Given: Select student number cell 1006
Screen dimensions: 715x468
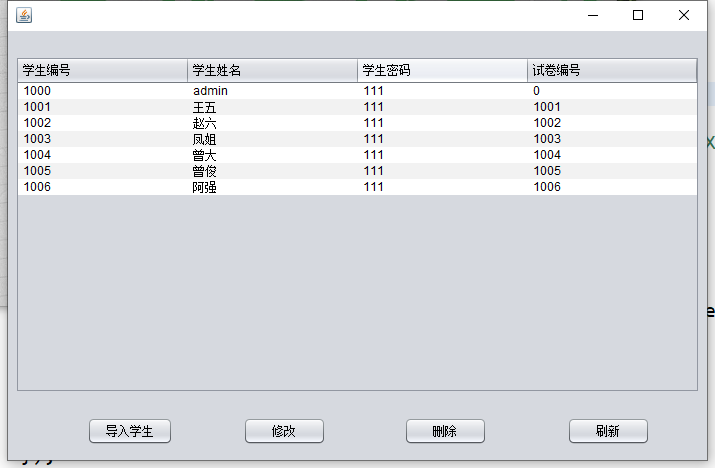Looking at the screenshot, I should (103, 187).
